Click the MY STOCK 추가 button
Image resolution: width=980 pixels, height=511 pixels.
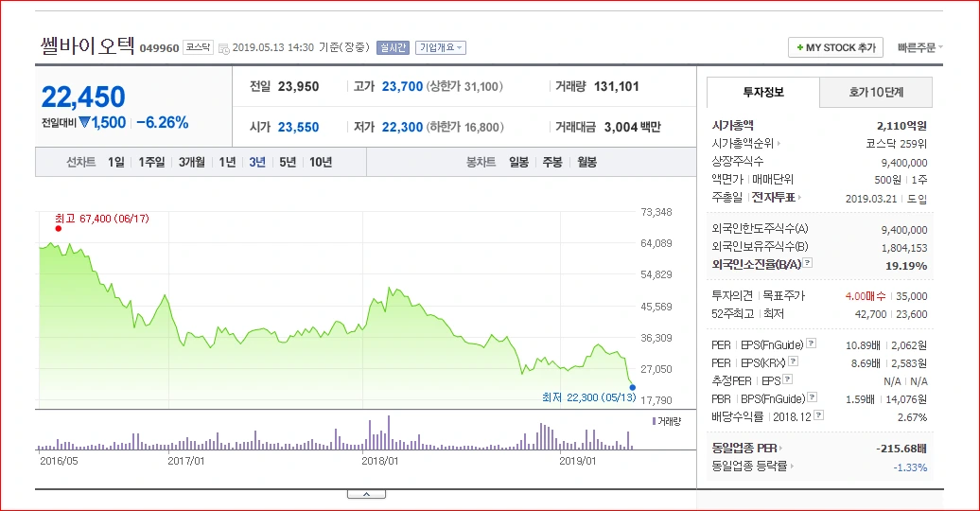835,47
